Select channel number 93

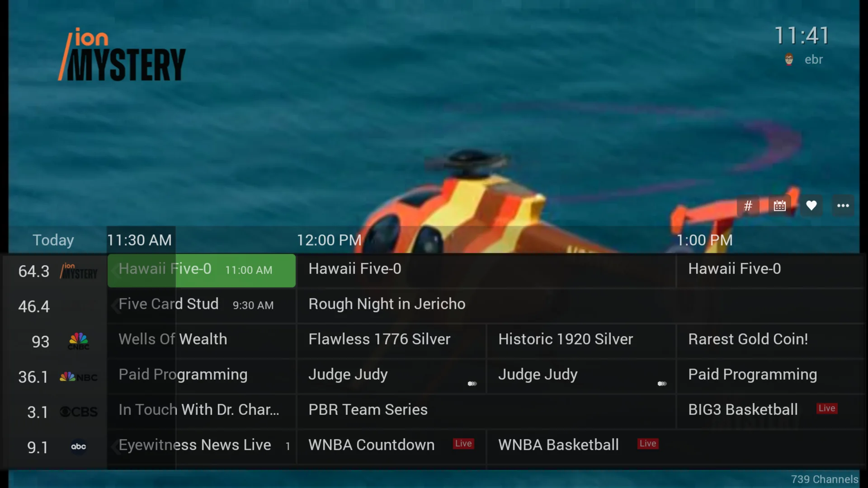(x=40, y=342)
